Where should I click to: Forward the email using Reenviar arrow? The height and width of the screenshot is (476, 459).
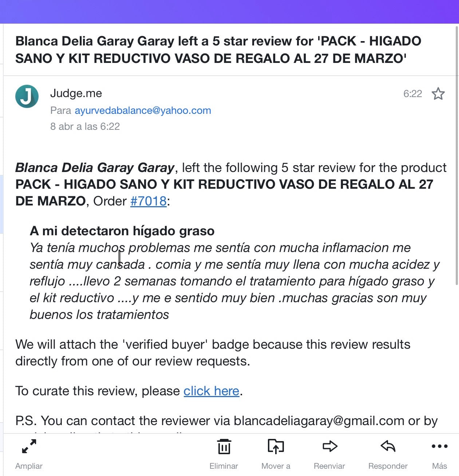click(330, 446)
